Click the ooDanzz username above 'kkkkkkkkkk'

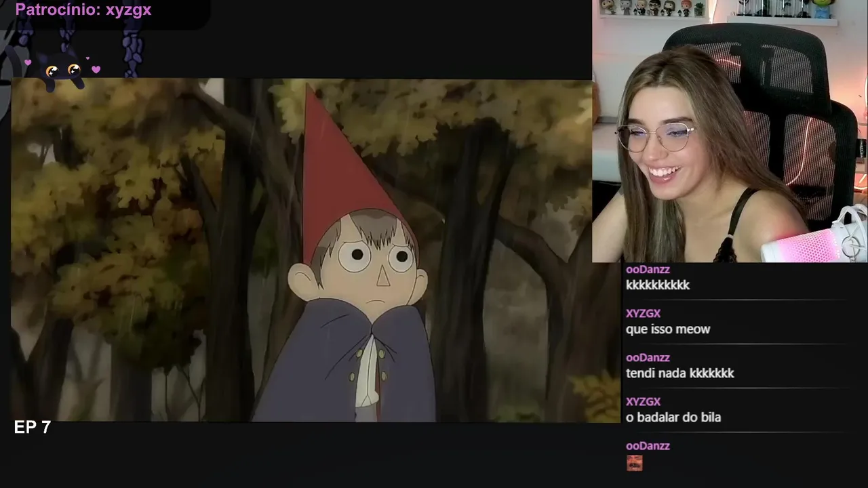click(x=648, y=270)
